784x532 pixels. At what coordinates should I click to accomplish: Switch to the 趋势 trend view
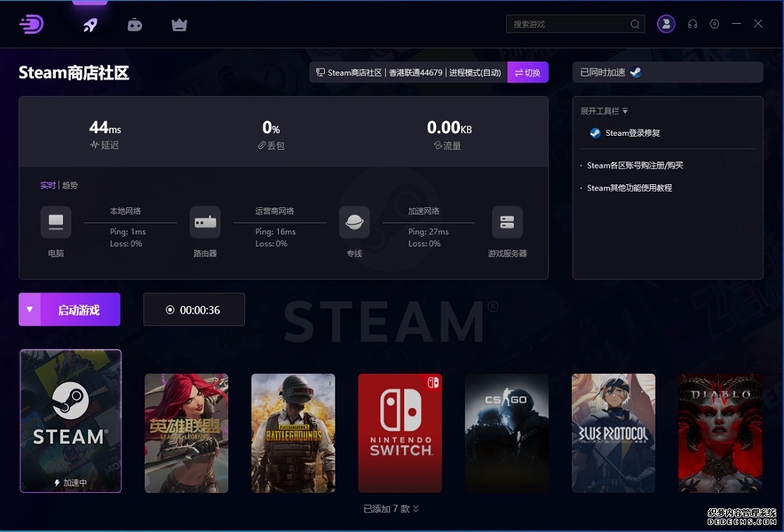(70, 185)
